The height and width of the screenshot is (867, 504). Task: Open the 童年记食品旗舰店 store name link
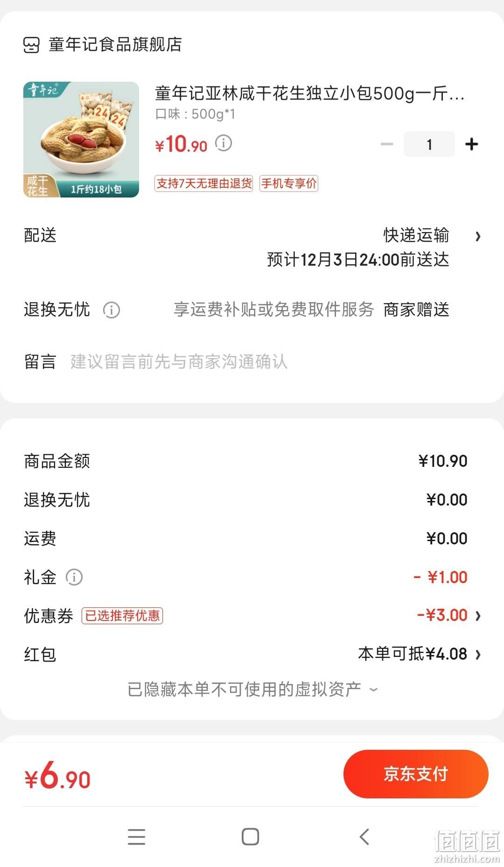115,45
